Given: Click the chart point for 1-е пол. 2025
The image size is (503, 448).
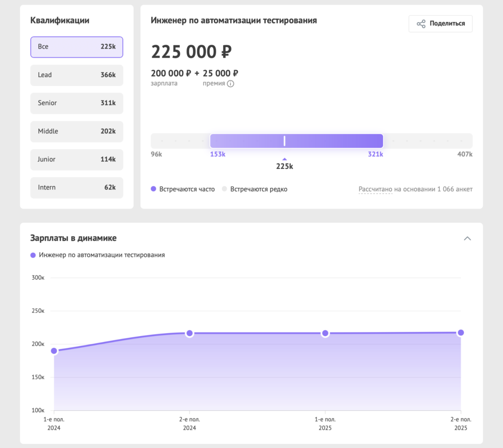Looking at the screenshot, I should click(x=325, y=334).
